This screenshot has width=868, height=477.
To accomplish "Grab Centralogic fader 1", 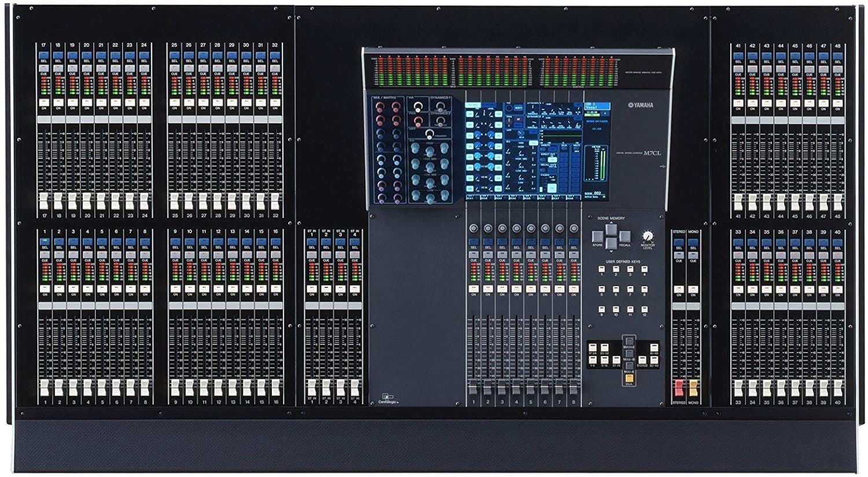I will point(473,387).
